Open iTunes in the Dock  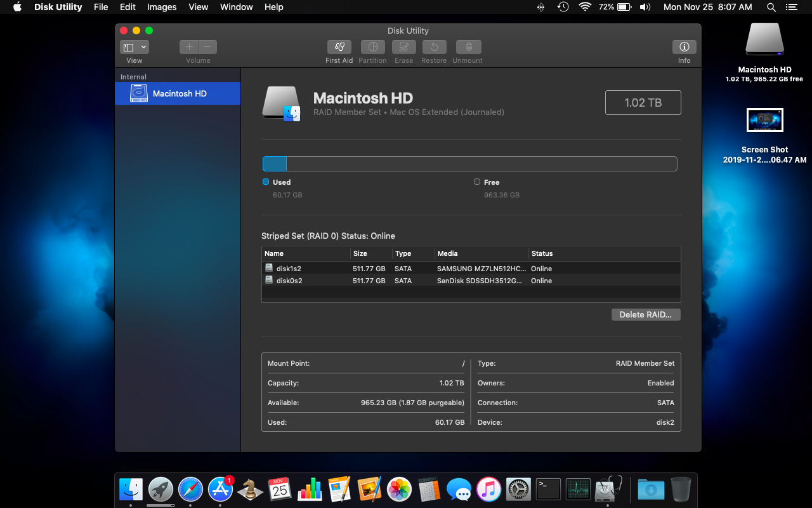click(x=488, y=489)
